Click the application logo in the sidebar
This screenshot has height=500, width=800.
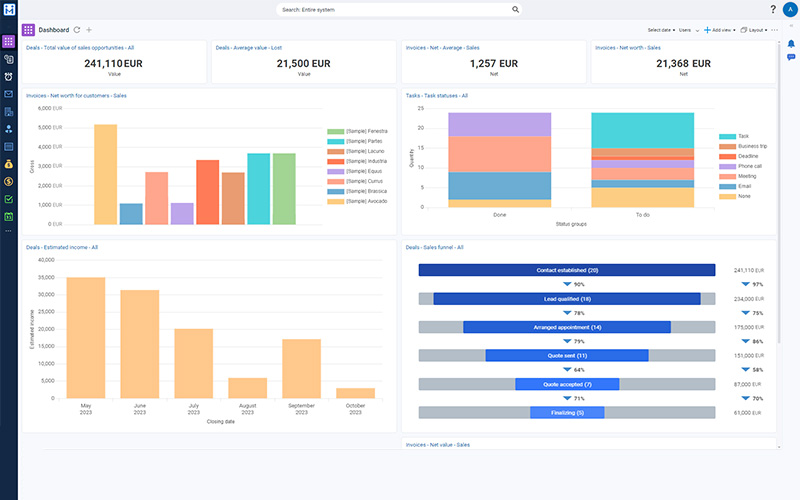[x=9, y=9]
